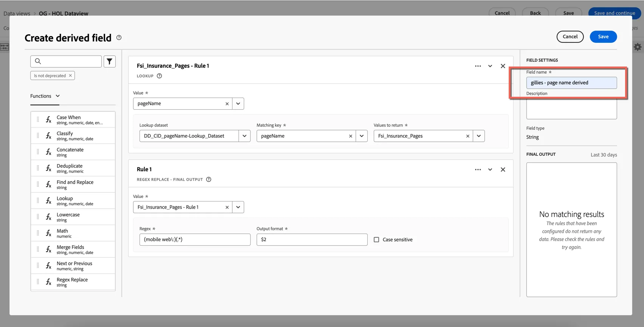644x327 pixels.
Task: Clear the Fsi_Insurance_Pages values to return
Action: click(x=468, y=136)
